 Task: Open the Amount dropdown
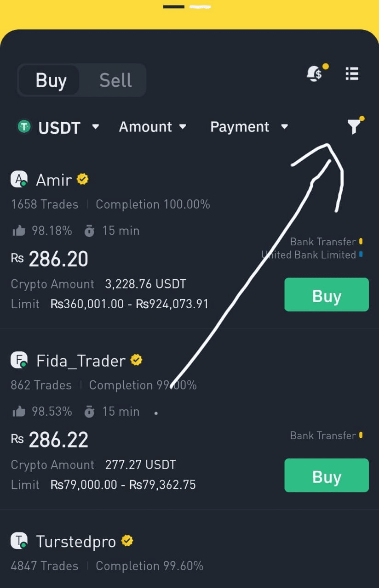pyautogui.click(x=153, y=127)
